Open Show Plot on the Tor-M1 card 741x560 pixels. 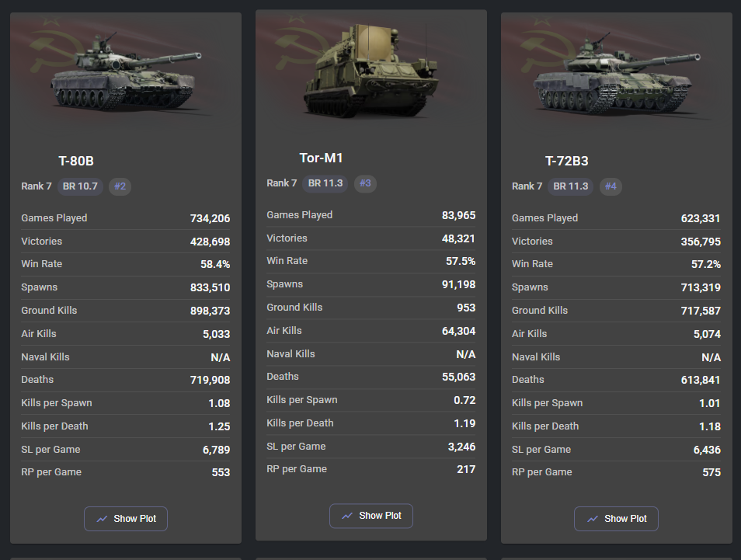click(371, 516)
